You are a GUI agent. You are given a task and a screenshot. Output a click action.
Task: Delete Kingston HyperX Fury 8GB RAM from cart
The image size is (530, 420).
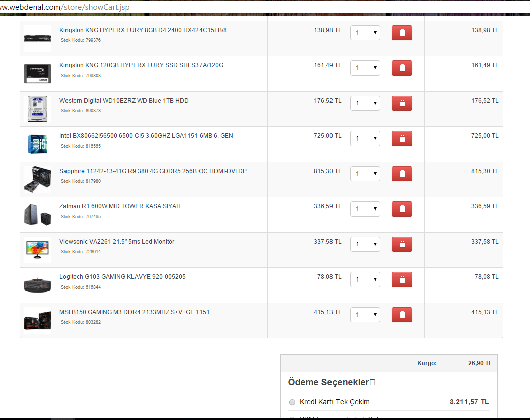pos(402,33)
